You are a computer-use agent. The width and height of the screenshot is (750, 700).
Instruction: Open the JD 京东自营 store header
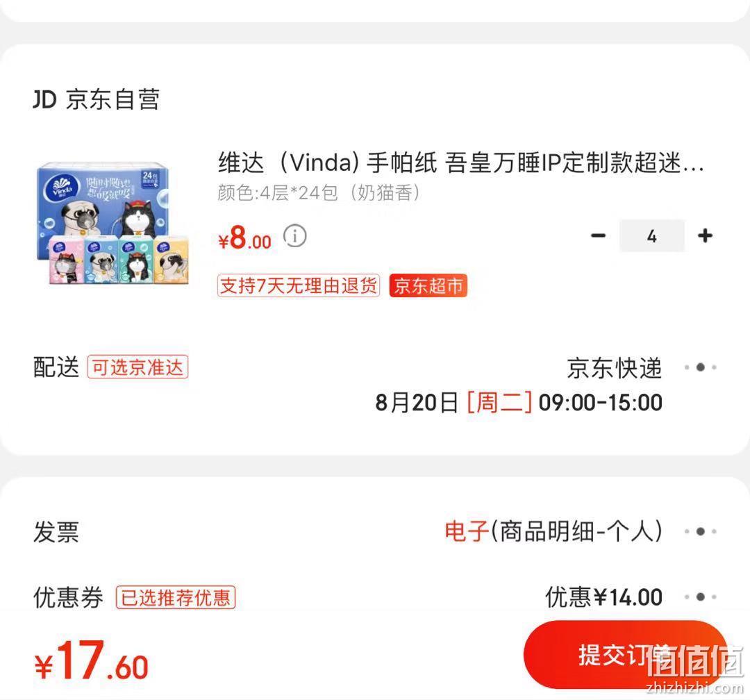tap(96, 99)
